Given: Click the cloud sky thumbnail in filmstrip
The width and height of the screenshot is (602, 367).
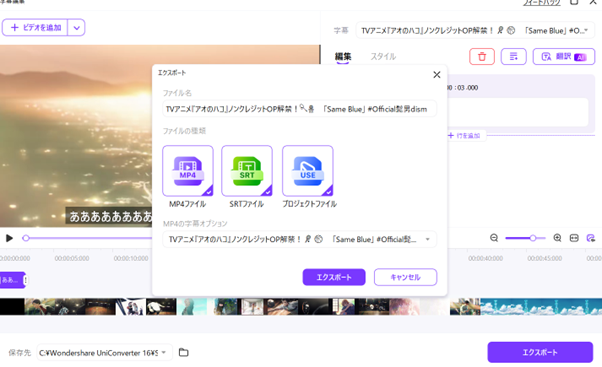Looking at the screenshot, I should pyautogui.click(x=541, y=307).
